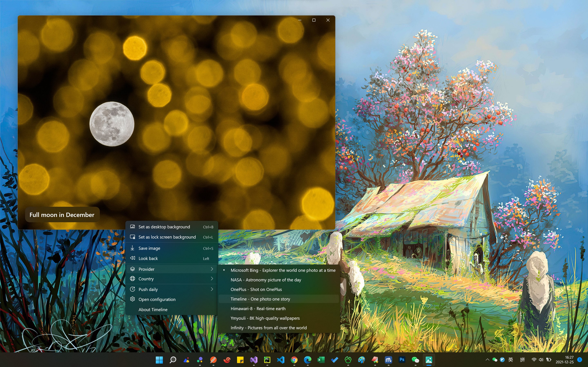Open Photoshop from the taskbar
This screenshot has width=588, height=367.
pyautogui.click(x=402, y=360)
